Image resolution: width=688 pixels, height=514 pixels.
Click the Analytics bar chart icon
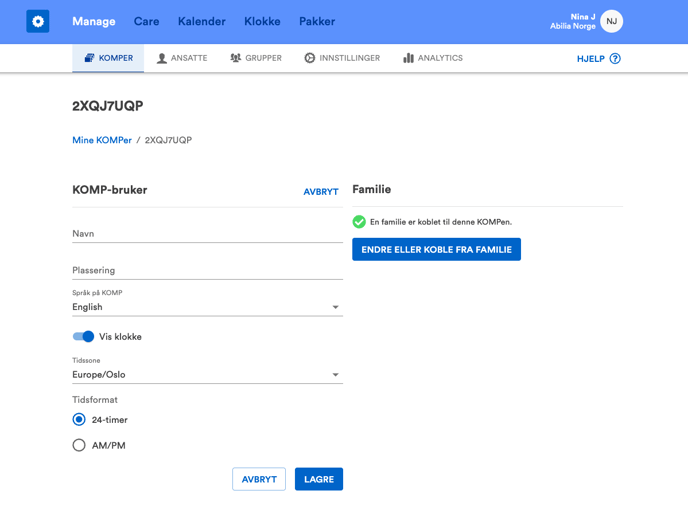pyautogui.click(x=408, y=58)
